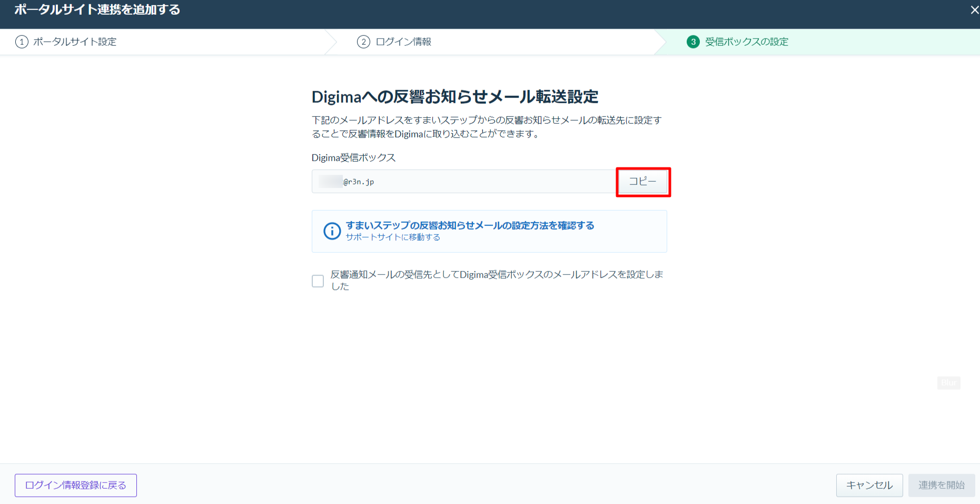Click the Digima受信ボックス email address field
Screen dimensions: 980x504
click(x=464, y=182)
